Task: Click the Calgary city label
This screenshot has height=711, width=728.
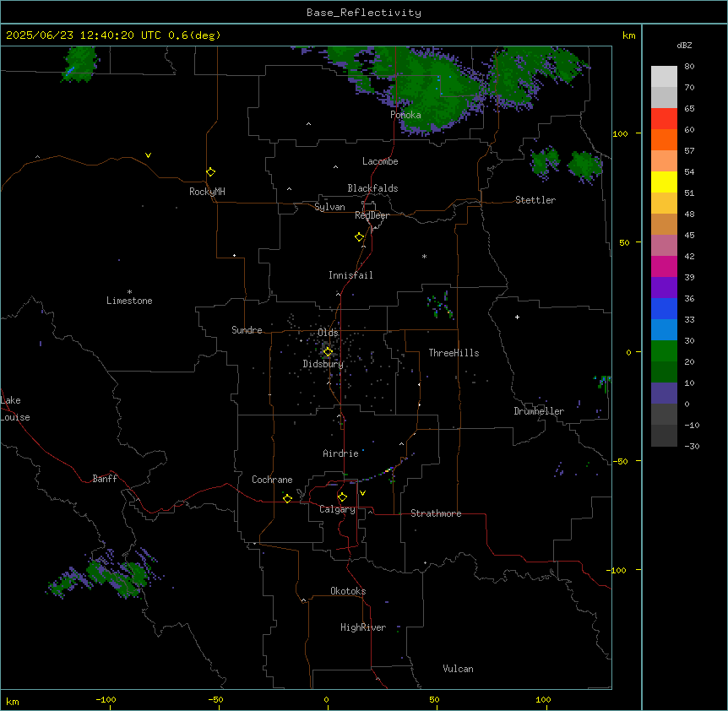Action: tap(337, 509)
